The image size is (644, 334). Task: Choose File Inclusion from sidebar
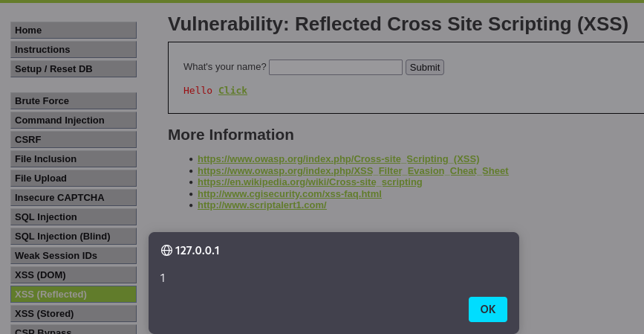click(73, 158)
